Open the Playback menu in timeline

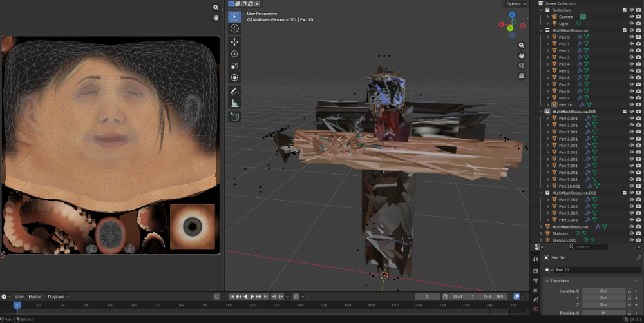58,297
